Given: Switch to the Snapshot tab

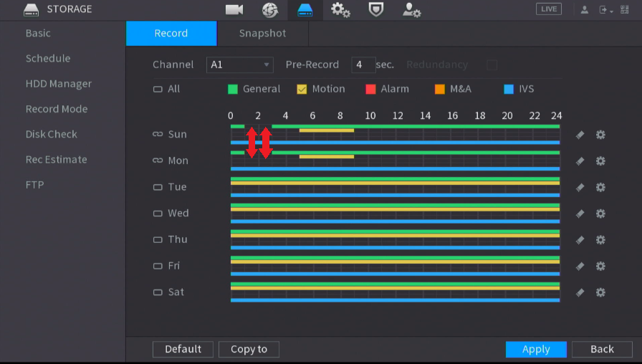Looking at the screenshot, I should tap(262, 33).
